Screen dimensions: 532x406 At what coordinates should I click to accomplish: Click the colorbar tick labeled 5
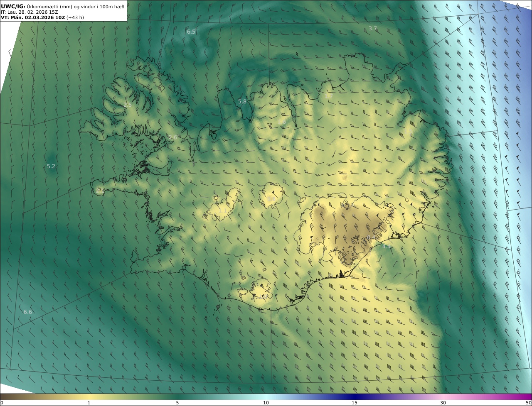point(177,403)
